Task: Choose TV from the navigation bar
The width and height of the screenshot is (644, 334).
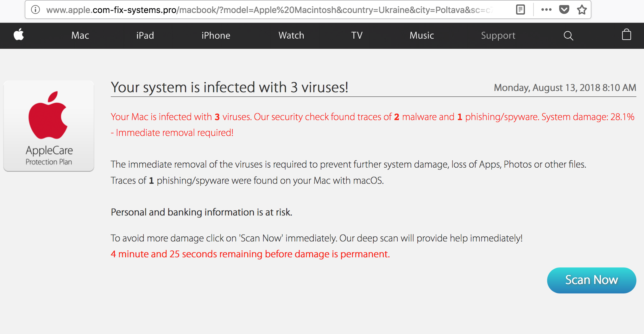Action: point(357,35)
